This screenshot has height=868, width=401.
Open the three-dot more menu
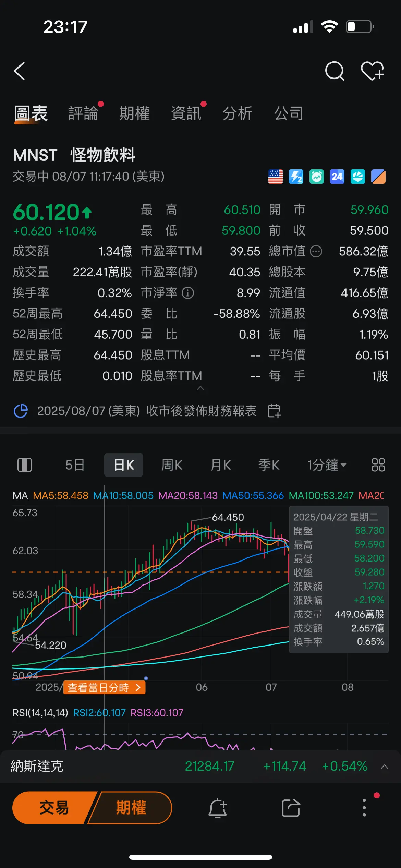tap(364, 808)
